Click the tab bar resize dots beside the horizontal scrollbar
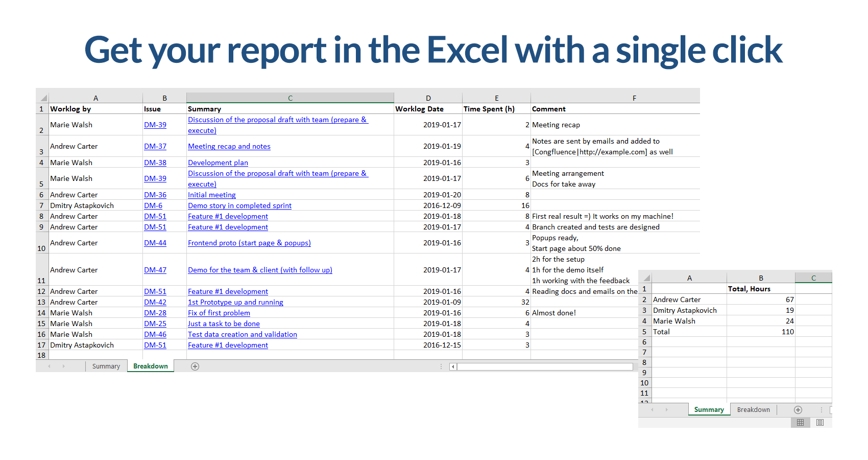 pos(441,366)
